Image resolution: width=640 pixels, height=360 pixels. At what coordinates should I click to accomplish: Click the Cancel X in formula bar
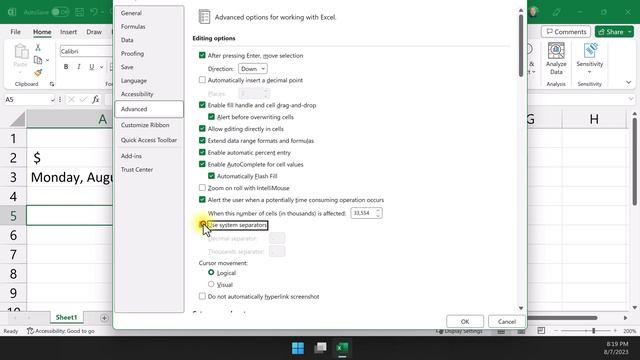click(71, 99)
